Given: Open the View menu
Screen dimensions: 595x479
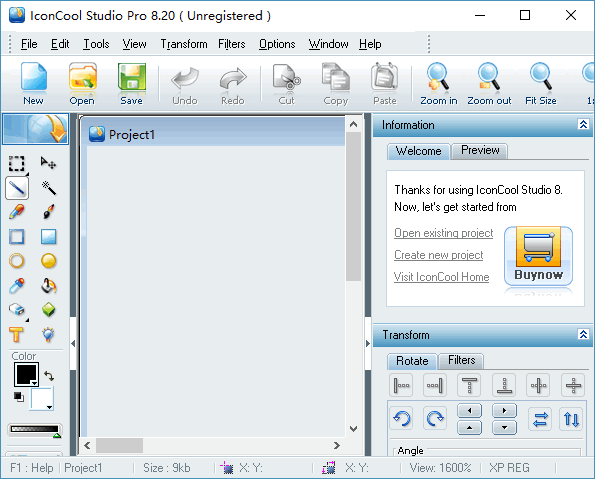Looking at the screenshot, I should click(x=134, y=44).
